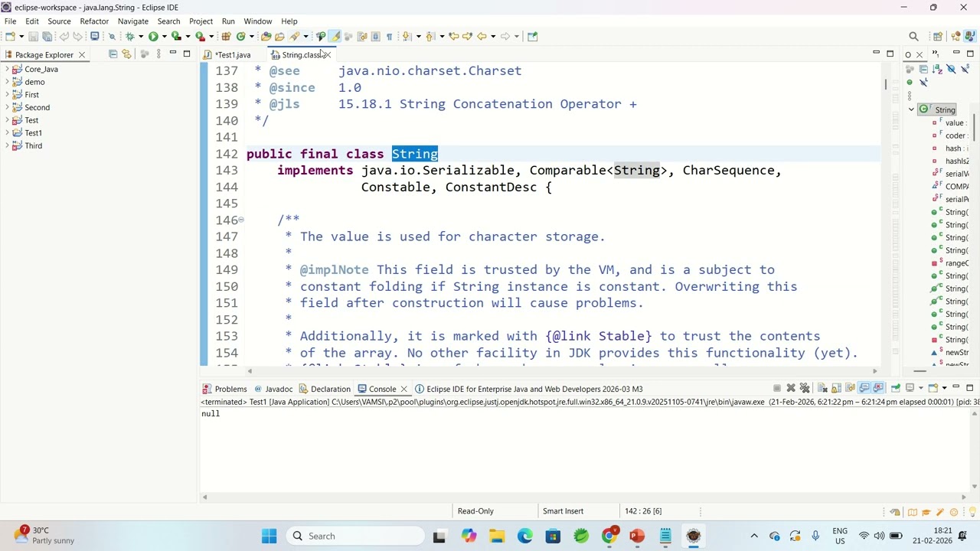
Task: Toggle Hide Static Members in Outline
Action: click(x=965, y=68)
